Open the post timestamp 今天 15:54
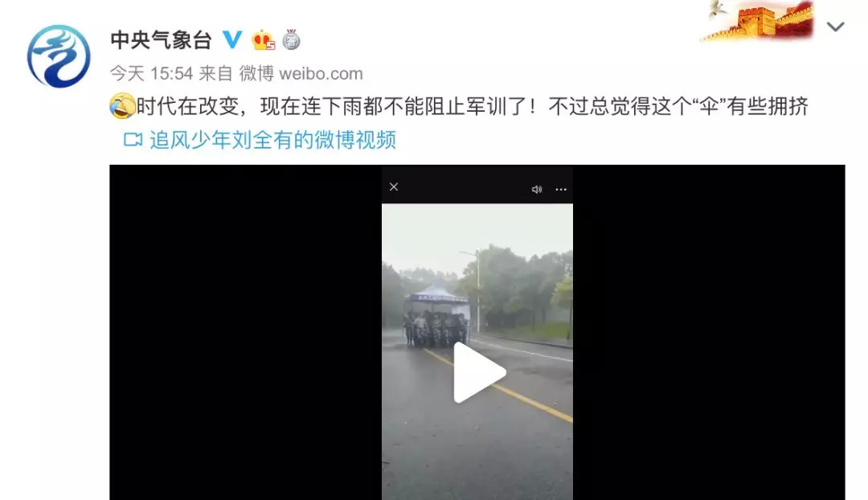The height and width of the screenshot is (500, 868). click(151, 73)
